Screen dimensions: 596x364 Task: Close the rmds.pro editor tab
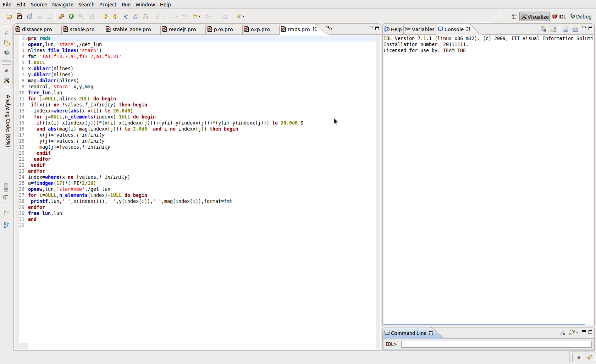coord(315,29)
